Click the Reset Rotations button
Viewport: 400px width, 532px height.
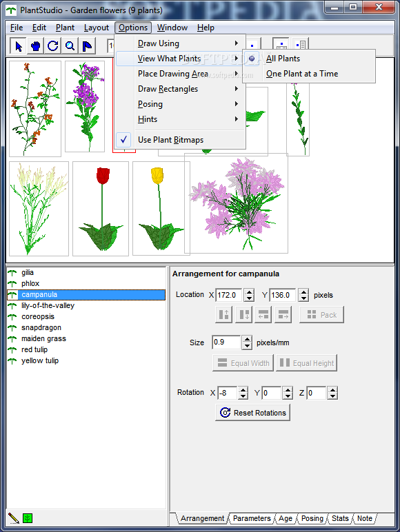click(x=252, y=413)
